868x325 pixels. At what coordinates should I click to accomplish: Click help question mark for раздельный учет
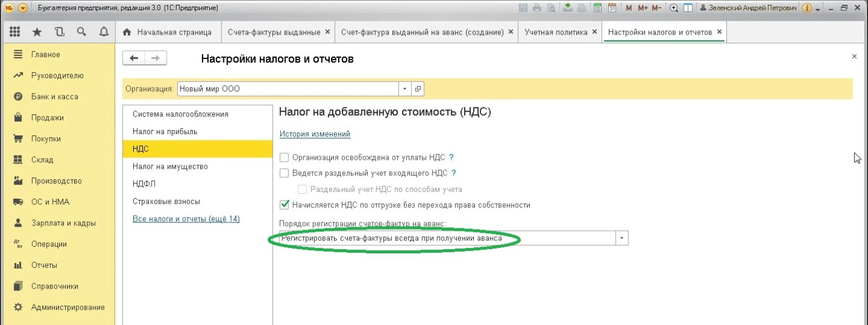(454, 173)
